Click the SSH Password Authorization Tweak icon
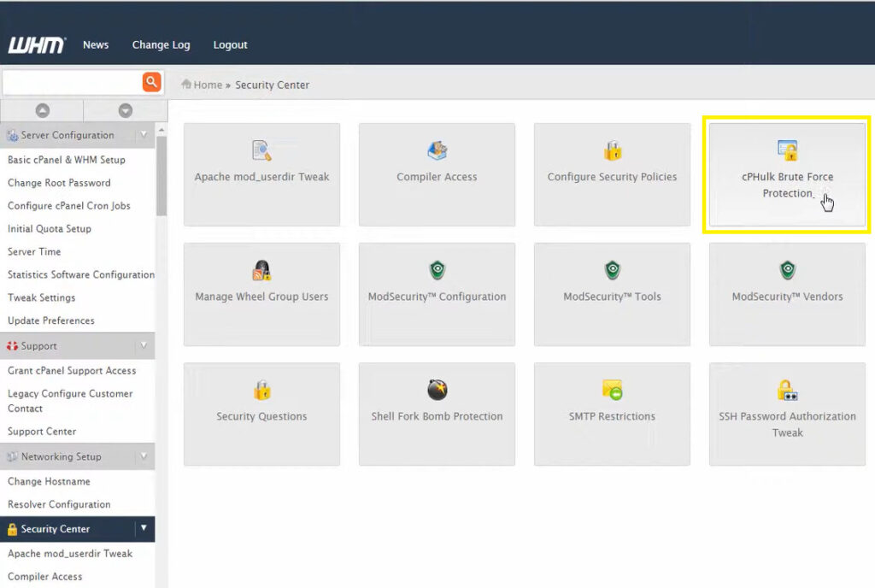The width and height of the screenshot is (875, 588). (x=787, y=391)
